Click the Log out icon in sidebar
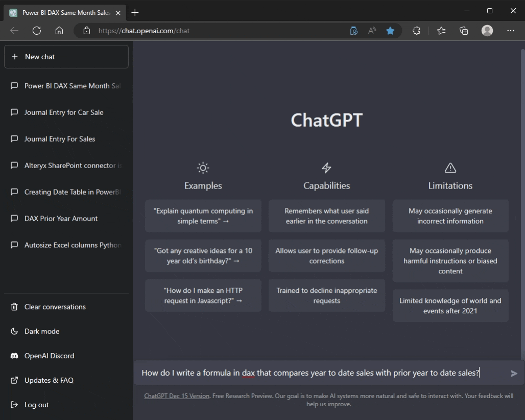This screenshot has height=420, width=525. coord(13,405)
